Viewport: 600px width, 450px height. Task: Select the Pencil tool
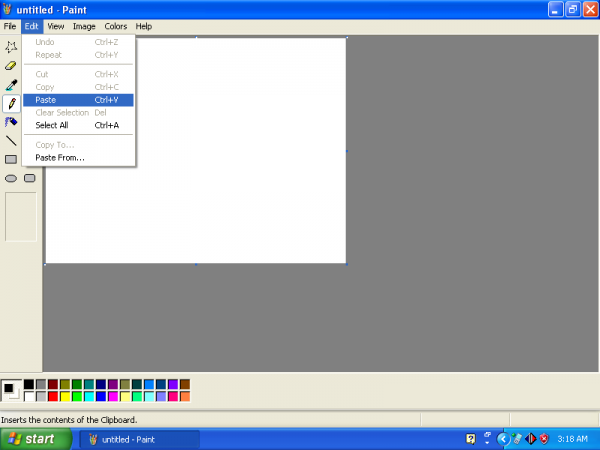click(x=11, y=104)
